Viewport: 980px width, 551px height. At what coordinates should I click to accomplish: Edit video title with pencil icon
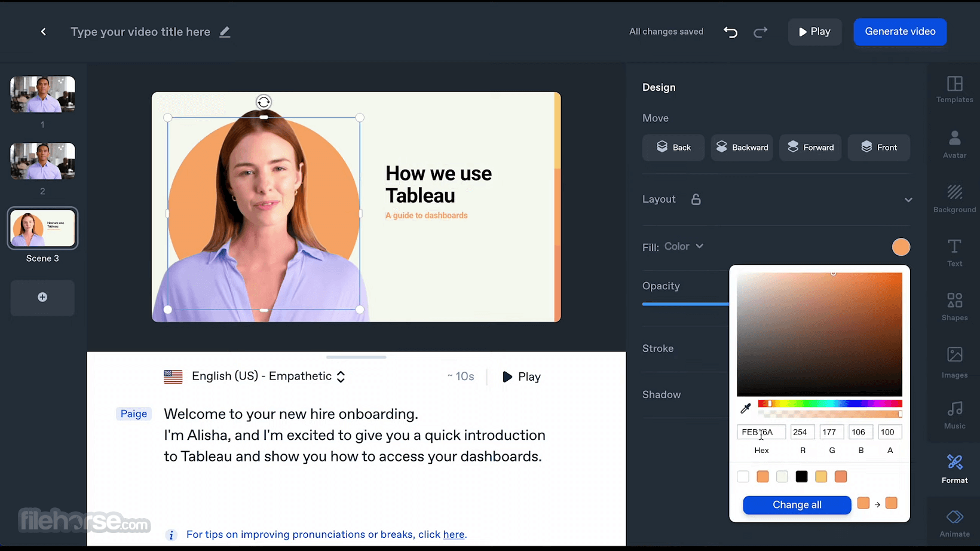pos(225,32)
